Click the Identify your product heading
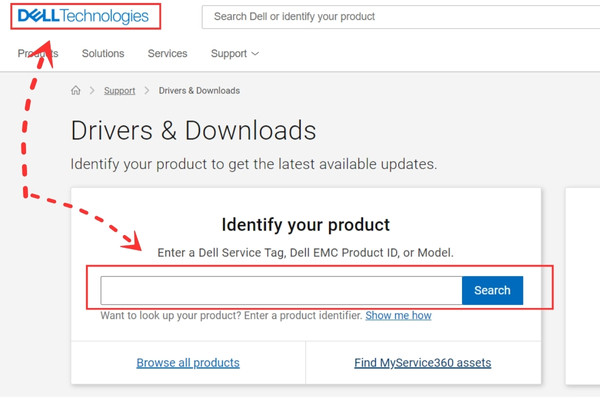The image size is (600, 400). click(x=305, y=225)
